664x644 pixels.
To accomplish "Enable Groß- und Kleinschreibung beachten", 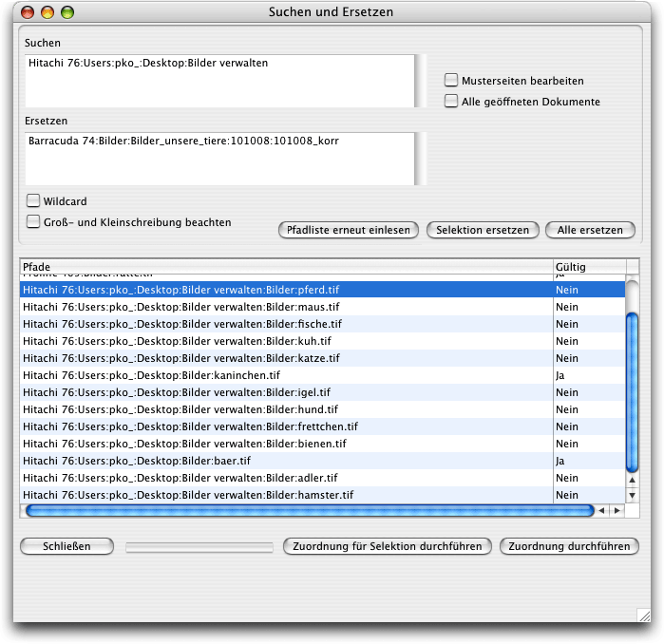I will tap(33, 222).
